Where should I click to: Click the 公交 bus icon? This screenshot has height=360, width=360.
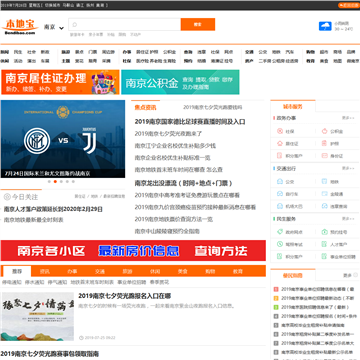(280, 182)
